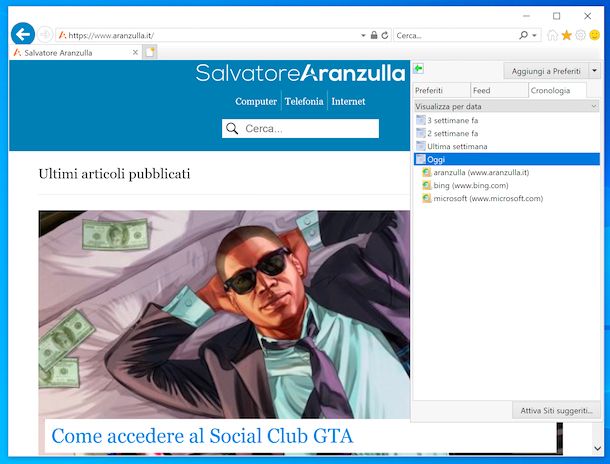The width and height of the screenshot is (610, 464).
Task: Click the website Cerca search box
Action: [x=300, y=128]
